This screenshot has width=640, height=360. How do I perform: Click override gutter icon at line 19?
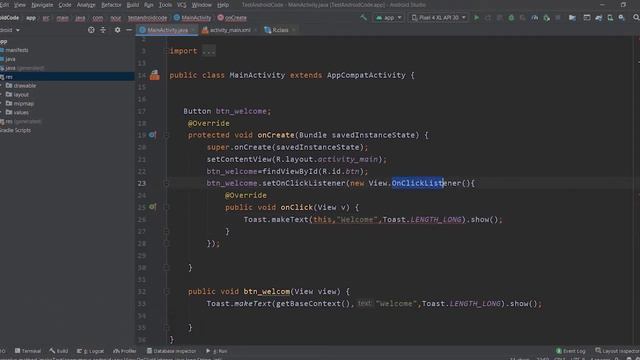click(x=152, y=135)
